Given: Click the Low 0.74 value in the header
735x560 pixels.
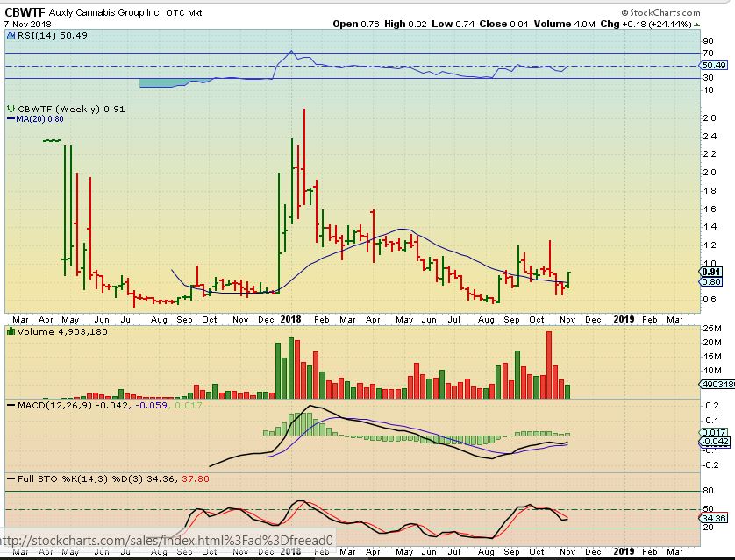Looking at the screenshot, I should pyautogui.click(x=453, y=24).
